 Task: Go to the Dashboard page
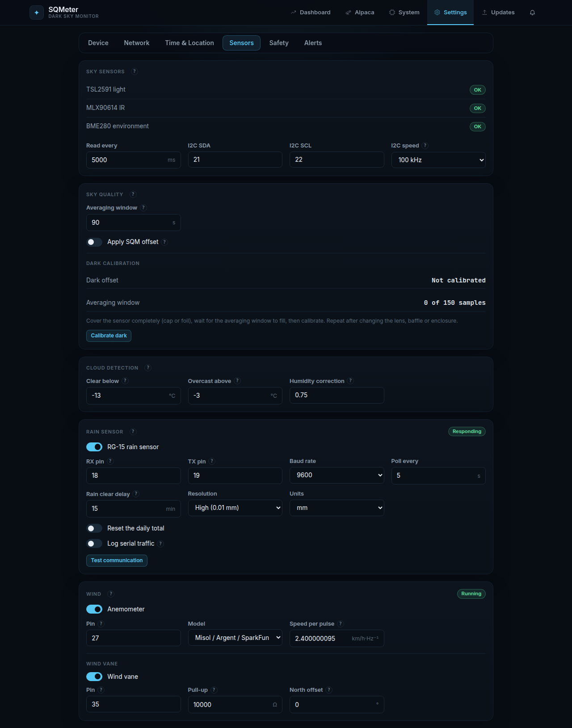pos(311,13)
